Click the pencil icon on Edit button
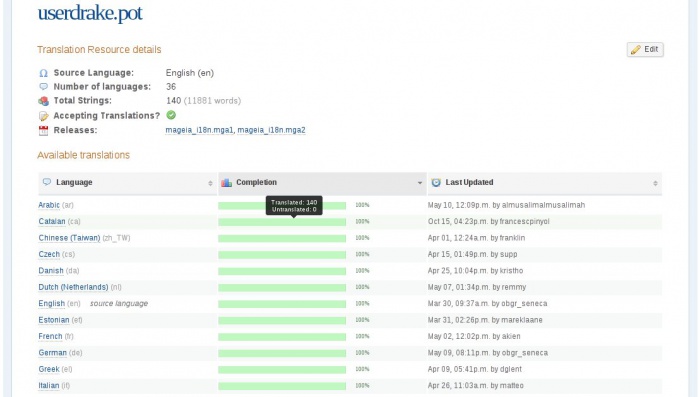This screenshot has height=397, width=700. point(636,50)
